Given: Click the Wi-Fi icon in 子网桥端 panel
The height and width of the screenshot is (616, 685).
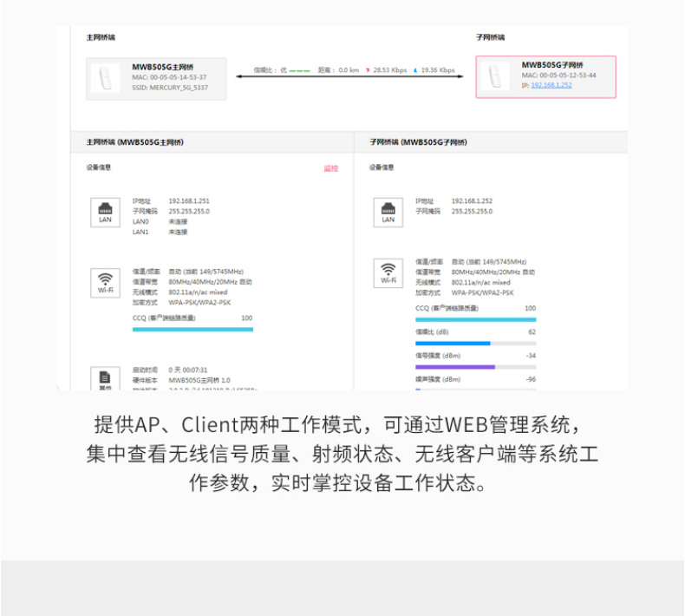Looking at the screenshot, I should (x=388, y=273).
